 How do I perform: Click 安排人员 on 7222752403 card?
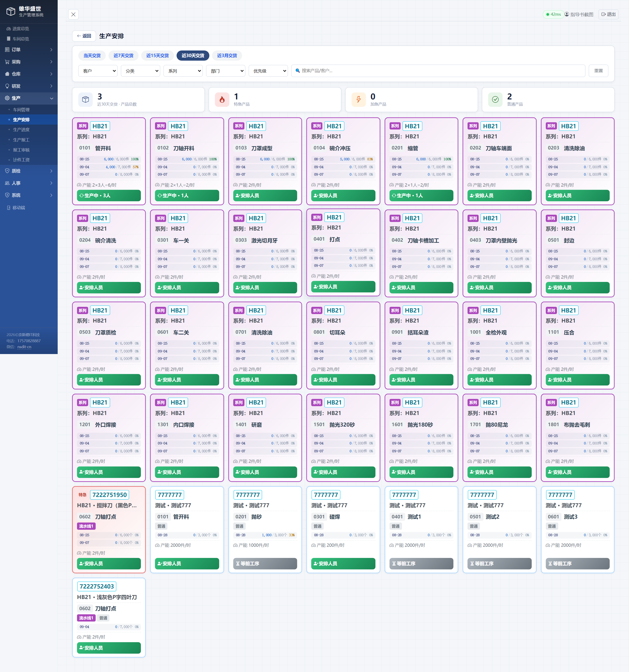109,648
